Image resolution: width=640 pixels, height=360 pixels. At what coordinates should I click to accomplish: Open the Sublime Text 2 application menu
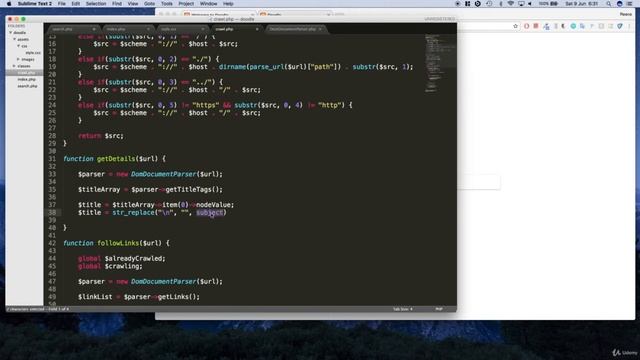(x=35, y=4)
